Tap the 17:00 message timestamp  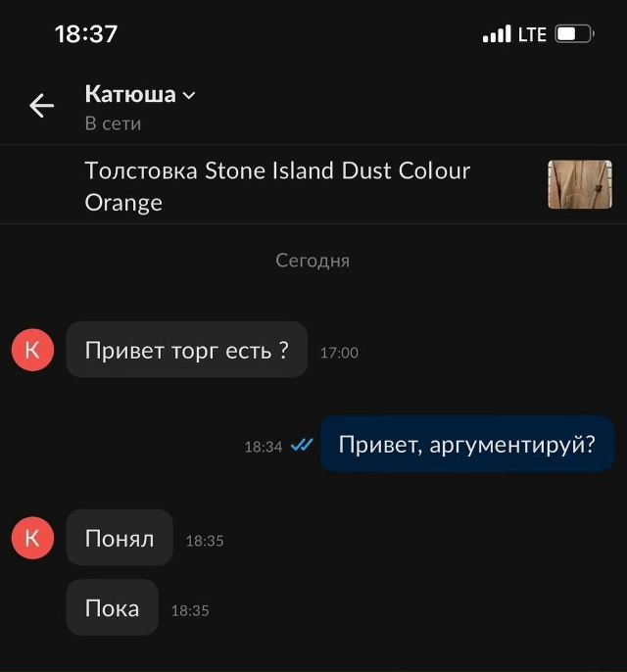(x=339, y=353)
